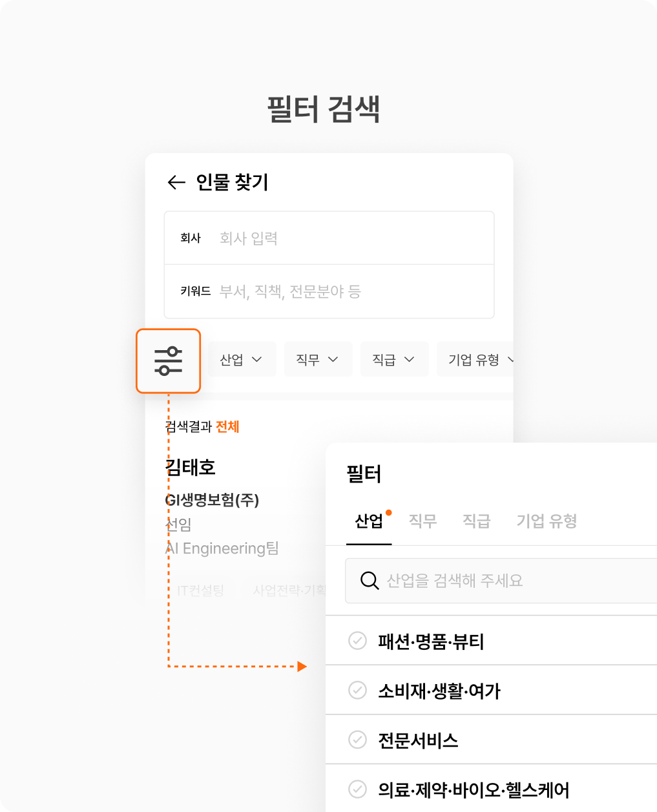Focus the 키워드 keyword input field
657x812 pixels.
tap(329, 291)
